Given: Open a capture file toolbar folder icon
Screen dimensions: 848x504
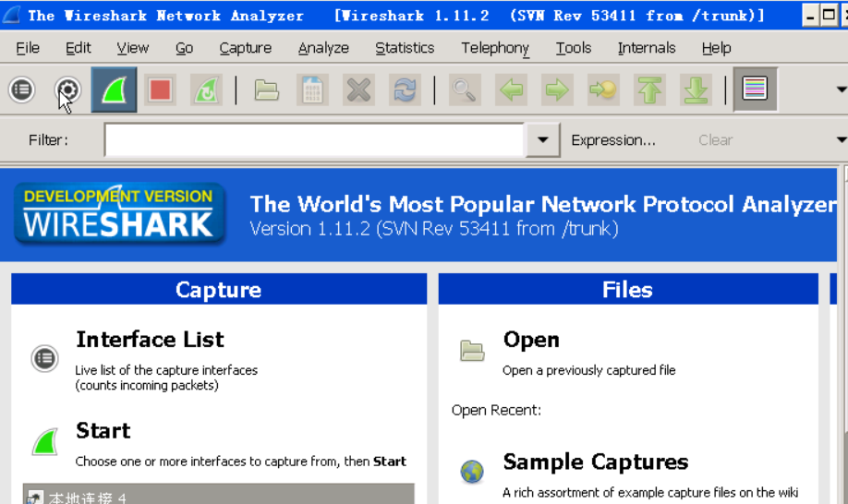Looking at the screenshot, I should click(266, 90).
